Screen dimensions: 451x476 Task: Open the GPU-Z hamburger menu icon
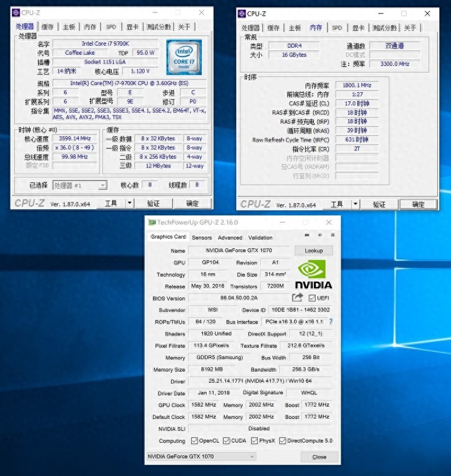(x=333, y=235)
